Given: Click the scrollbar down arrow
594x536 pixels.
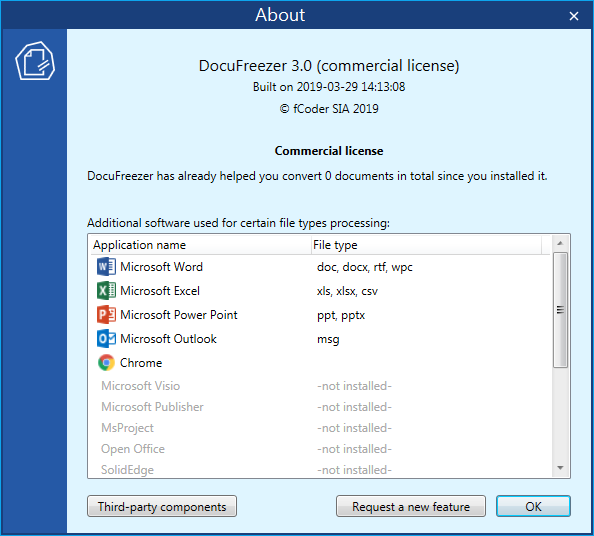Looking at the screenshot, I should tap(560, 468).
